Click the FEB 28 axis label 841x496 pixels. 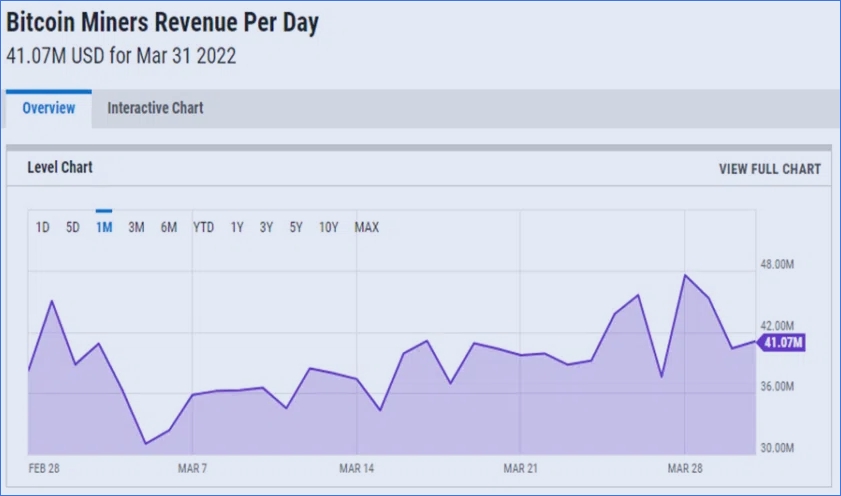coord(44,469)
